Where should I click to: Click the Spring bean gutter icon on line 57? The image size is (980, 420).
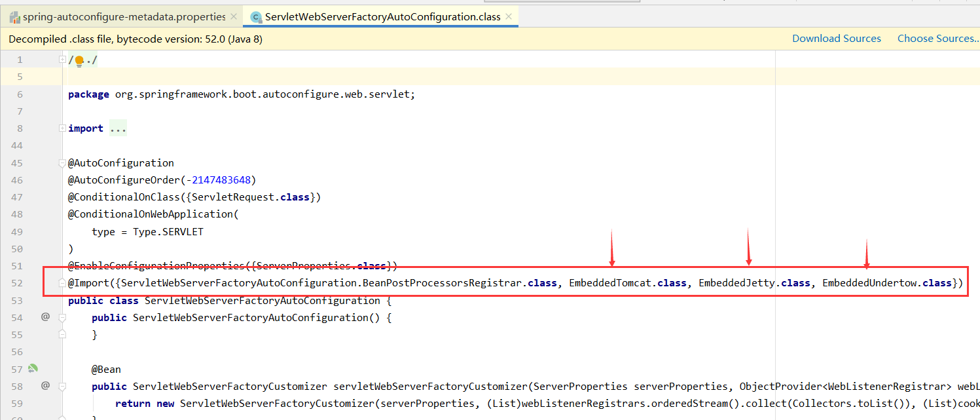(x=33, y=368)
